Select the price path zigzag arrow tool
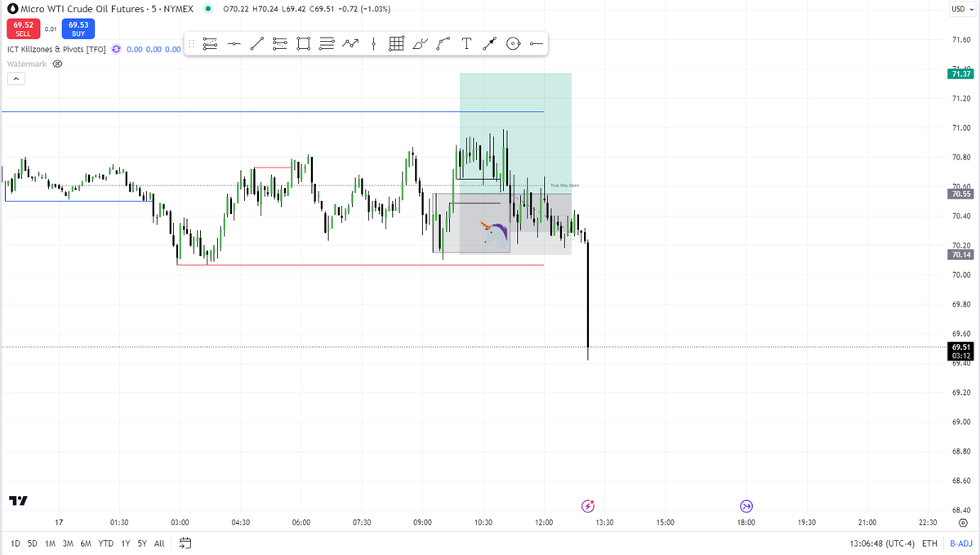This screenshot has width=980, height=555. pyautogui.click(x=350, y=44)
